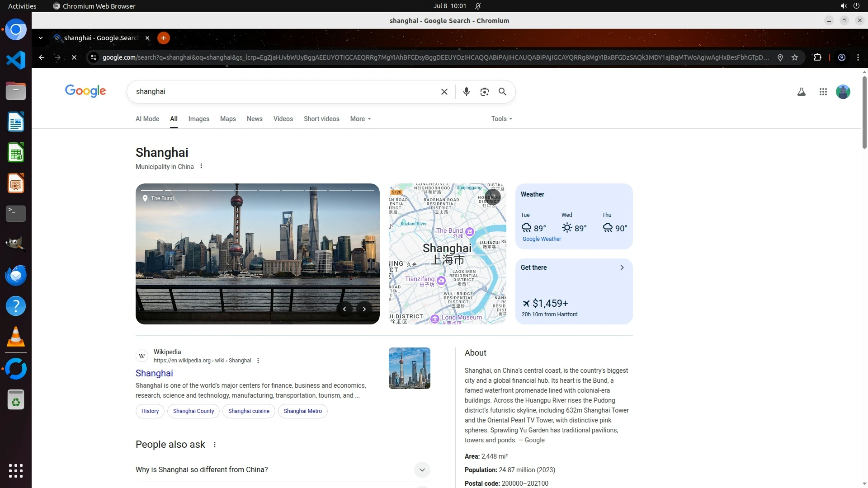Open the Google apps grid icon

[x=823, y=92]
